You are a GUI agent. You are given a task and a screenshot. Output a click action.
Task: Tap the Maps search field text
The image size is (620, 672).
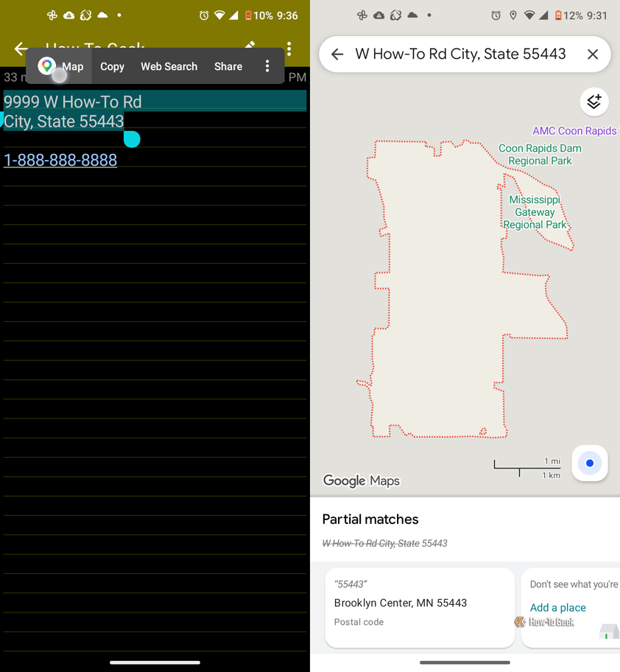tap(460, 54)
